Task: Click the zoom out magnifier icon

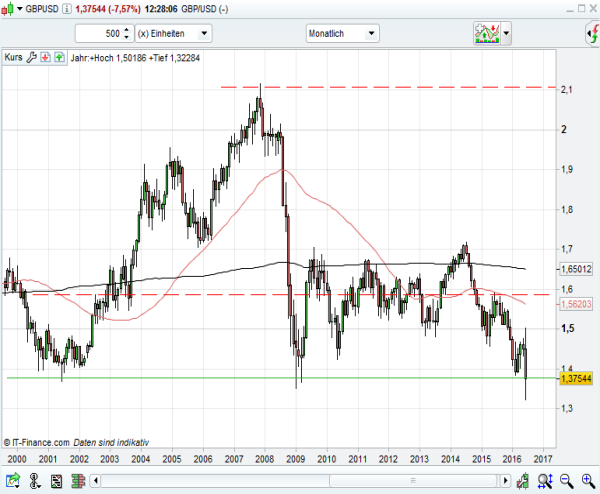Action: [x=567, y=481]
